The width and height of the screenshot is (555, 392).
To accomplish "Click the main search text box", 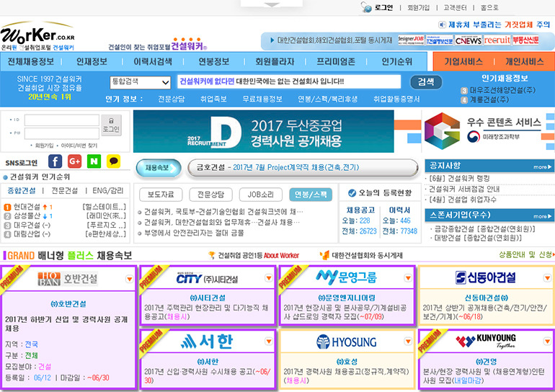I will coord(289,81).
